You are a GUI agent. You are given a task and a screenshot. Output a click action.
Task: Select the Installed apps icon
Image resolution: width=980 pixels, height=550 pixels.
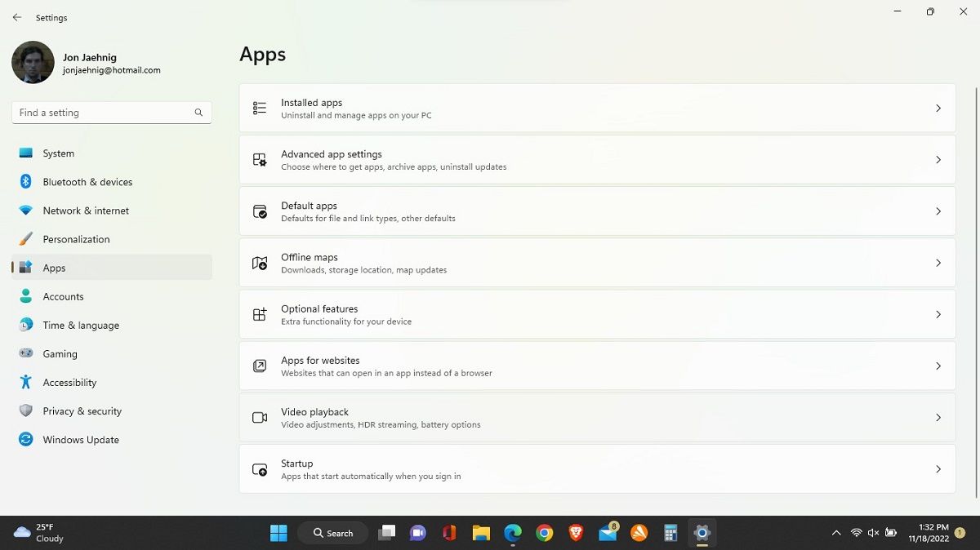point(259,108)
